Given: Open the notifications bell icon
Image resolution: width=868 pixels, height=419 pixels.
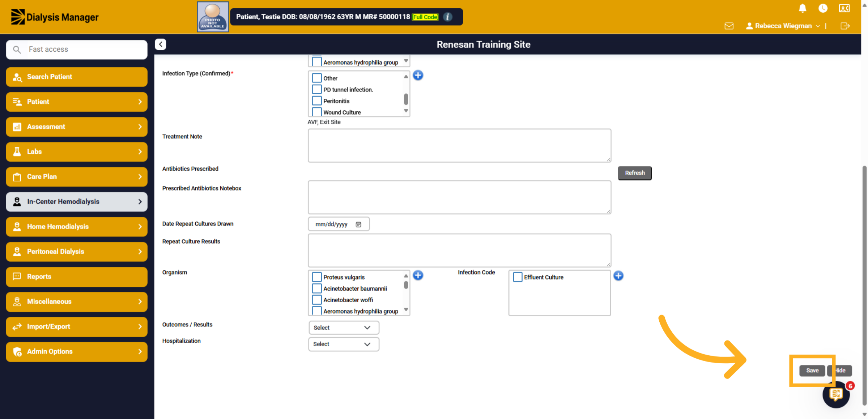Looking at the screenshot, I should [802, 8].
